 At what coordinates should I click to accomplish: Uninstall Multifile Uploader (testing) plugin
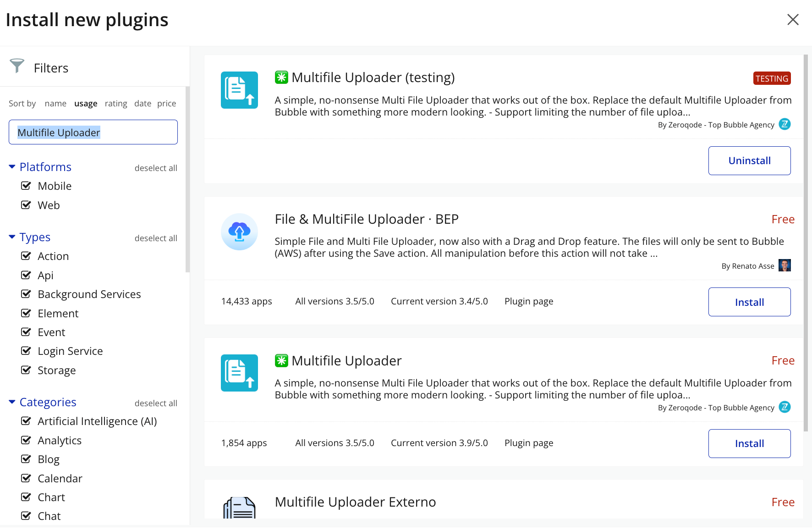(749, 160)
